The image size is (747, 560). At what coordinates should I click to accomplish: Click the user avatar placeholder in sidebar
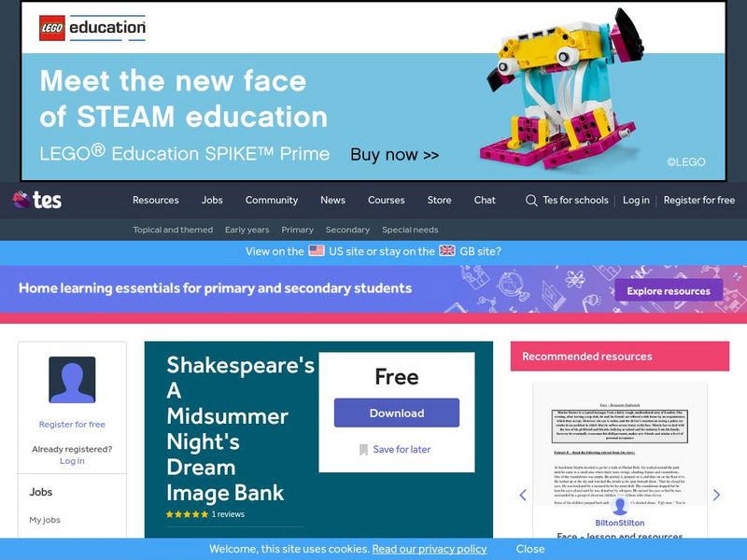point(72,380)
